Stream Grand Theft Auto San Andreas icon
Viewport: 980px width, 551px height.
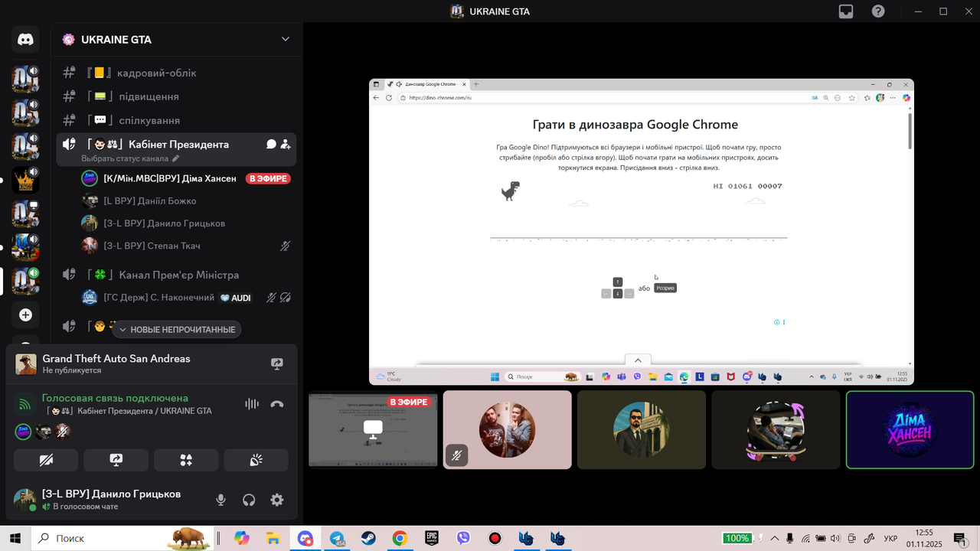(277, 364)
